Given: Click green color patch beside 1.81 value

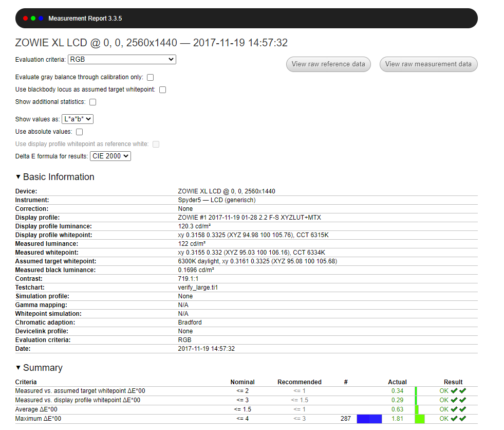Looking at the screenshot, I should pos(420,419).
